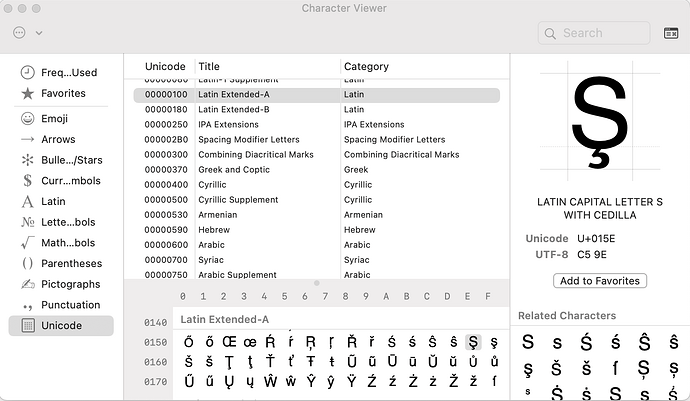Select the Hebrew block row
Viewport: 690px width, 401px height.
click(x=316, y=230)
